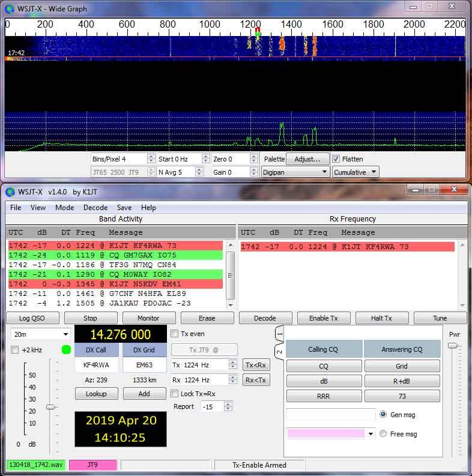
Task: Expand the Cumulative spectrum dropdown
Action: point(356,172)
